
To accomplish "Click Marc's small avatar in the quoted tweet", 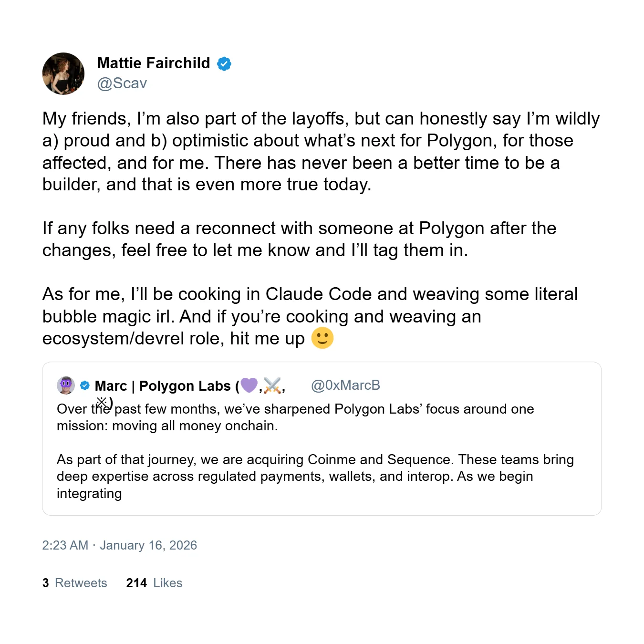I will point(66,385).
